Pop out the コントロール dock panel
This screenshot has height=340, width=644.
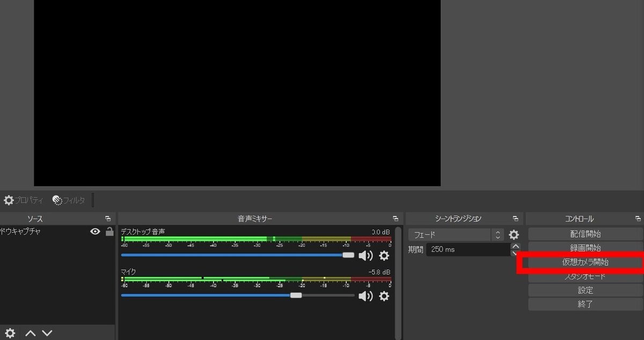[638, 219]
